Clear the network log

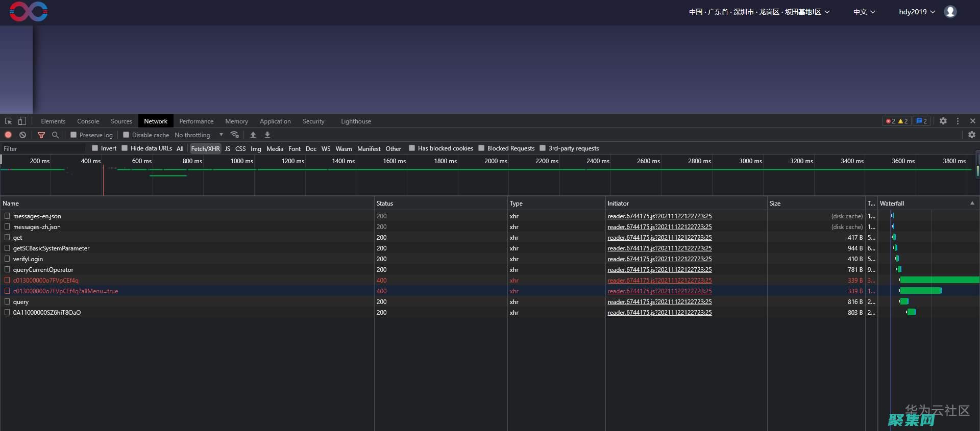(x=22, y=135)
